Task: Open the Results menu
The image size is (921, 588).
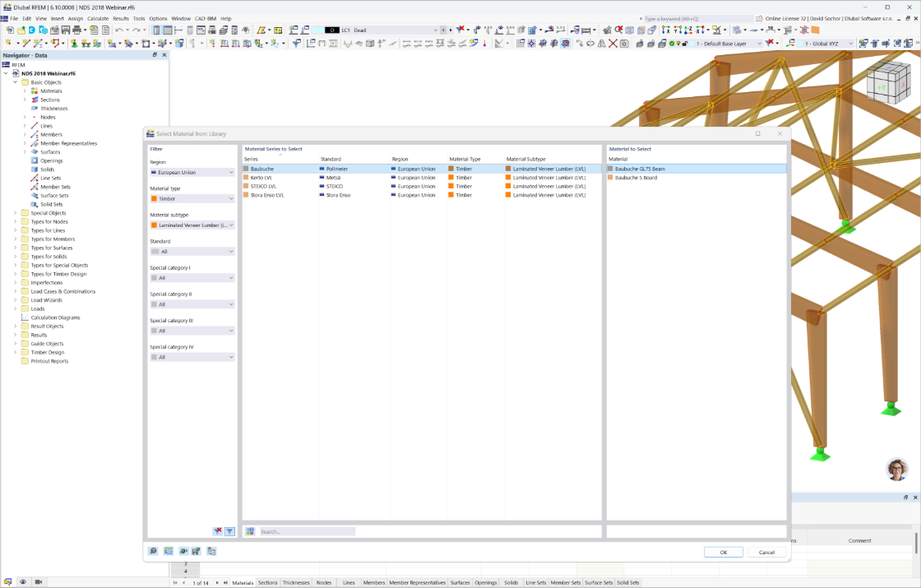Action: pyautogui.click(x=121, y=18)
